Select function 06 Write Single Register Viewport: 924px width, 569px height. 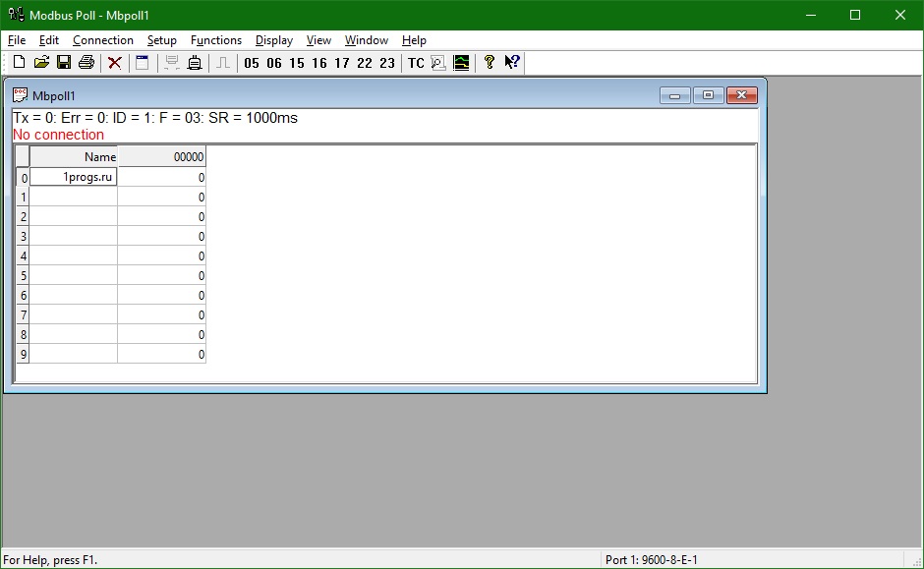point(274,62)
